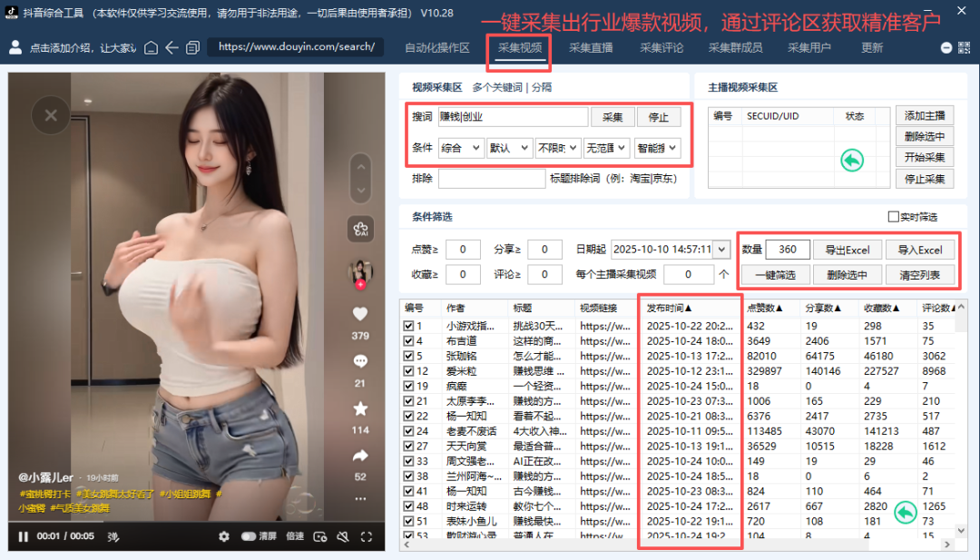Screen dimensions: 980x560
Task: Like the video with the heart icon
Action: click(360, 314)
